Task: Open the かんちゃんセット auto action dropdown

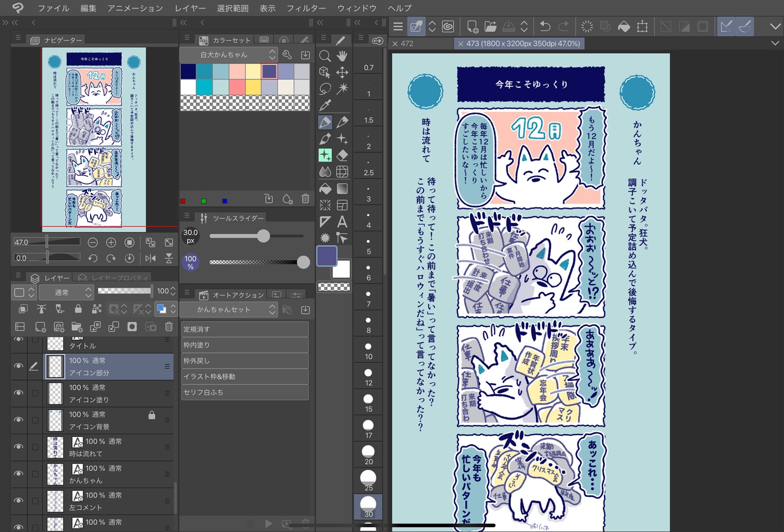Action: [x=228, y=310]
